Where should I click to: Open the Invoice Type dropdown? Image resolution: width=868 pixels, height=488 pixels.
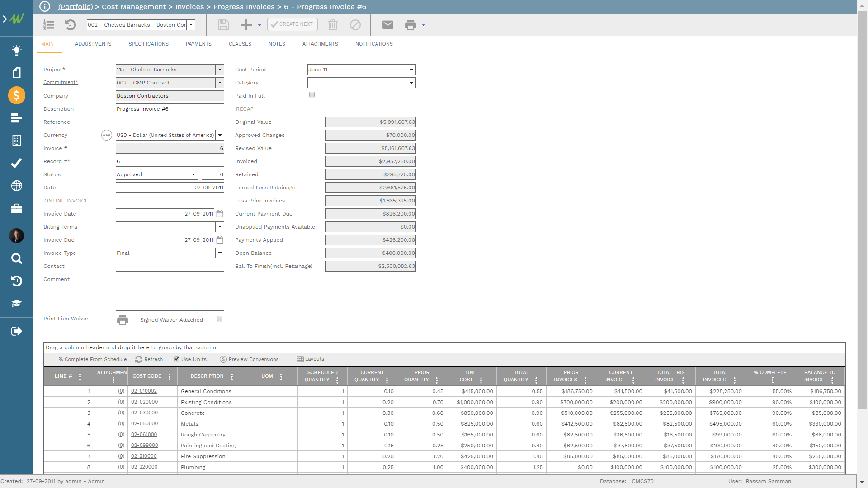(220, 253)
